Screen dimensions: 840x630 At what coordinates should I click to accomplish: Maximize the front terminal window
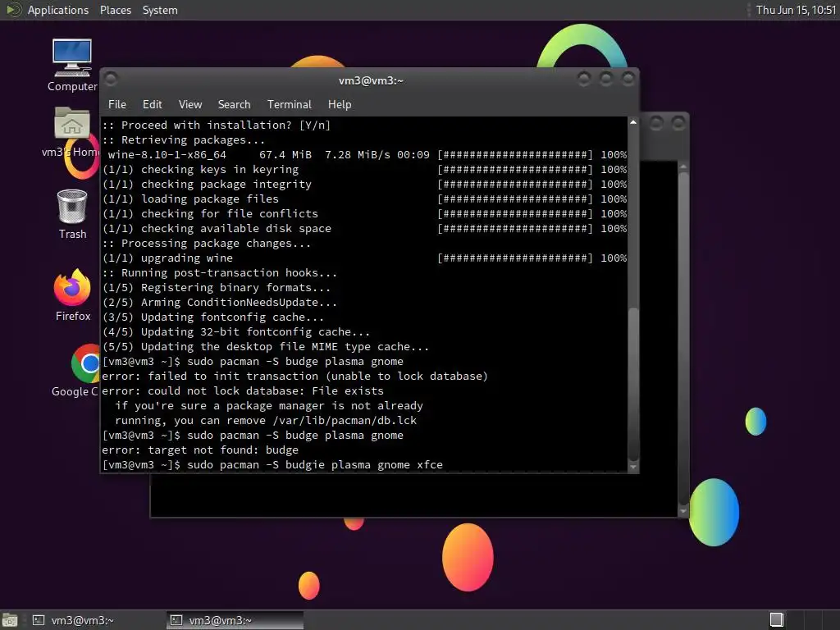606,80
